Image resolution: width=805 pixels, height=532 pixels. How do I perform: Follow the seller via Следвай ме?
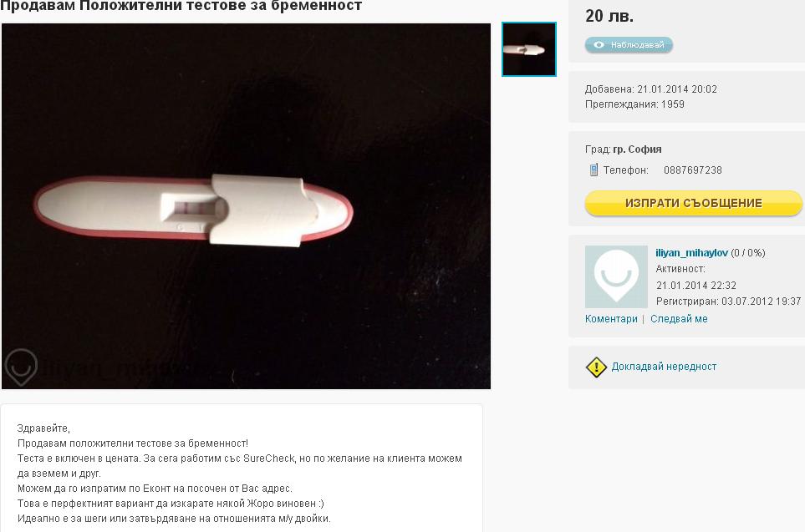pyautogui.click(x=679, y=319)
